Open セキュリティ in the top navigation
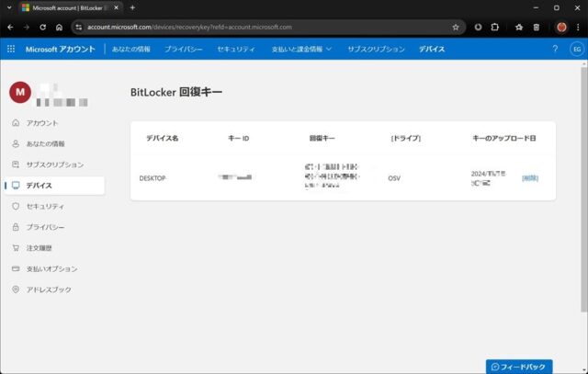Viewport: 588px width, 374px height. pyautogui.click(x=236, y=49)
